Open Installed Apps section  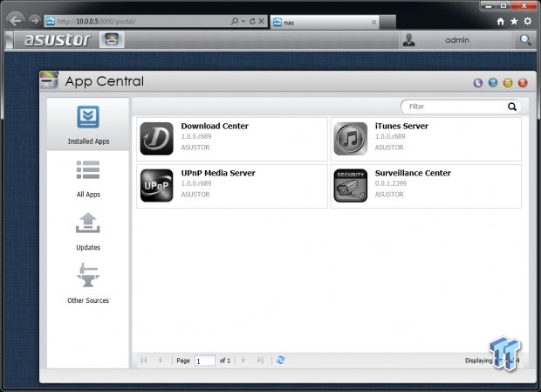(x=88, y=125)
